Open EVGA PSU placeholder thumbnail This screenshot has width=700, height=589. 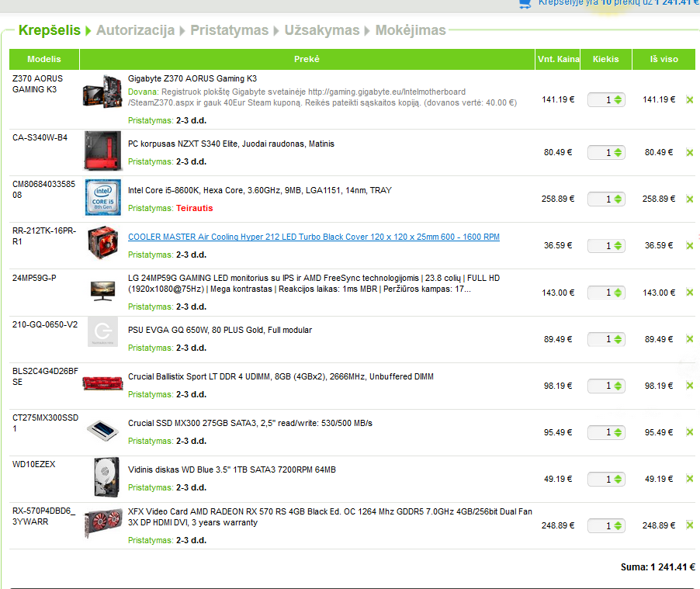(102, 332)
